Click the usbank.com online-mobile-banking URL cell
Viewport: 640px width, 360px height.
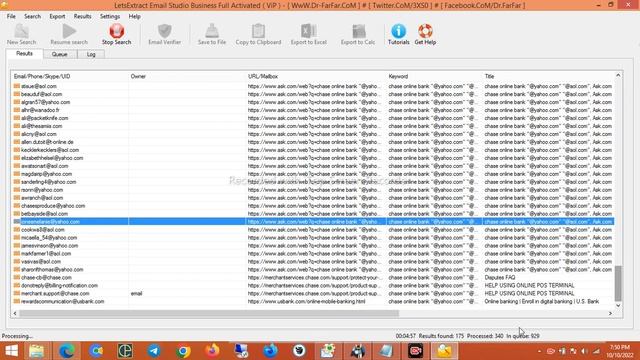click(307, 301)
